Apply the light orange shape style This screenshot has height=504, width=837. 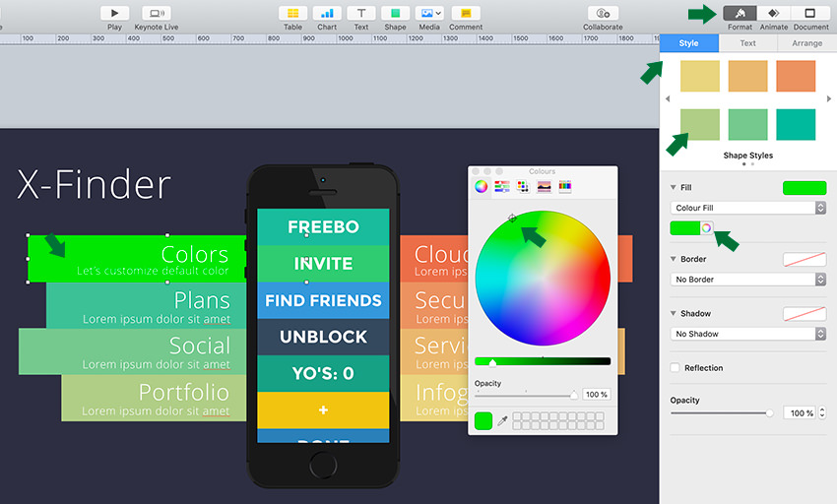[747, 76]
